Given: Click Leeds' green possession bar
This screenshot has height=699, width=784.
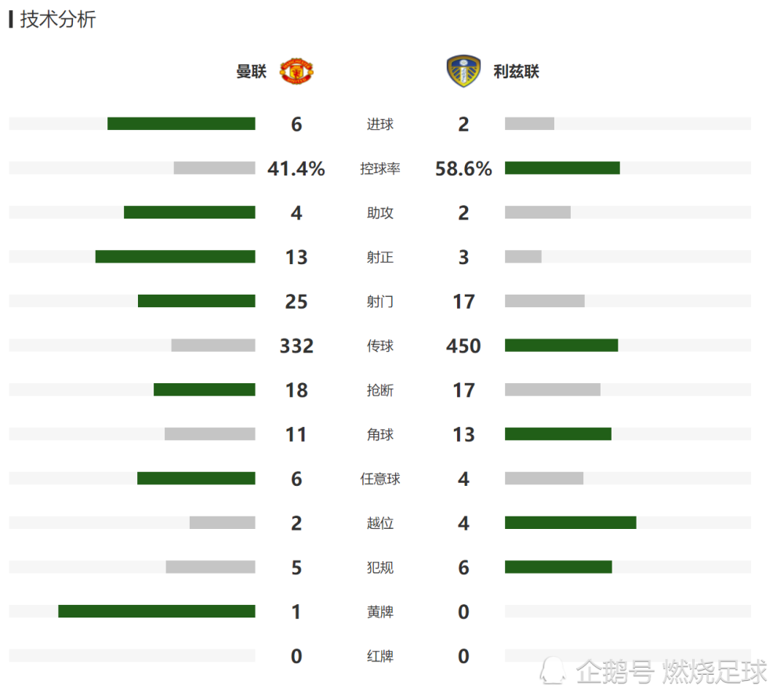Looking at the screenshot, I should [x=562, y=168].
